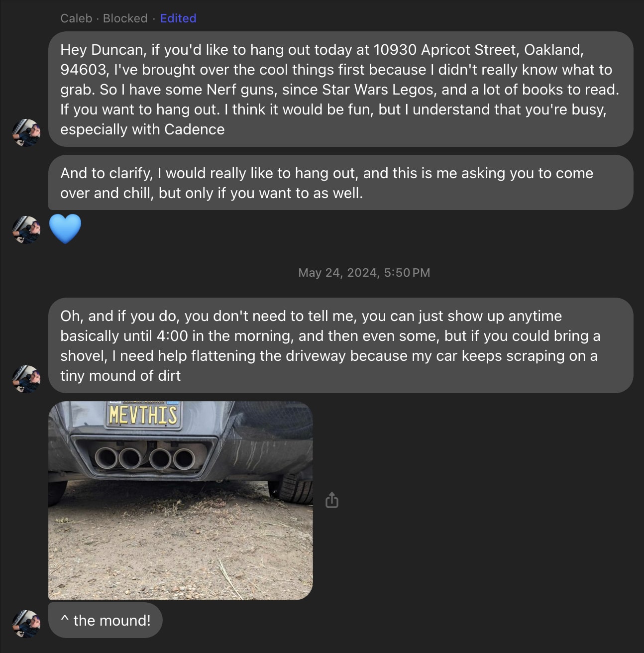Screen dimensions: 644x653
Task: Click the exhaust pipes in the photo
Action: (145, 458)
